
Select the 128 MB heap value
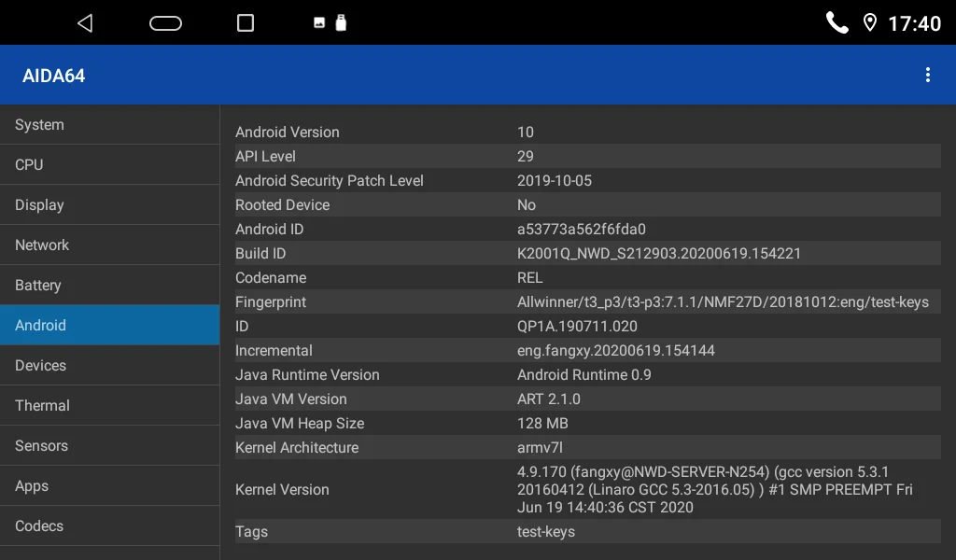coord(542,424)
